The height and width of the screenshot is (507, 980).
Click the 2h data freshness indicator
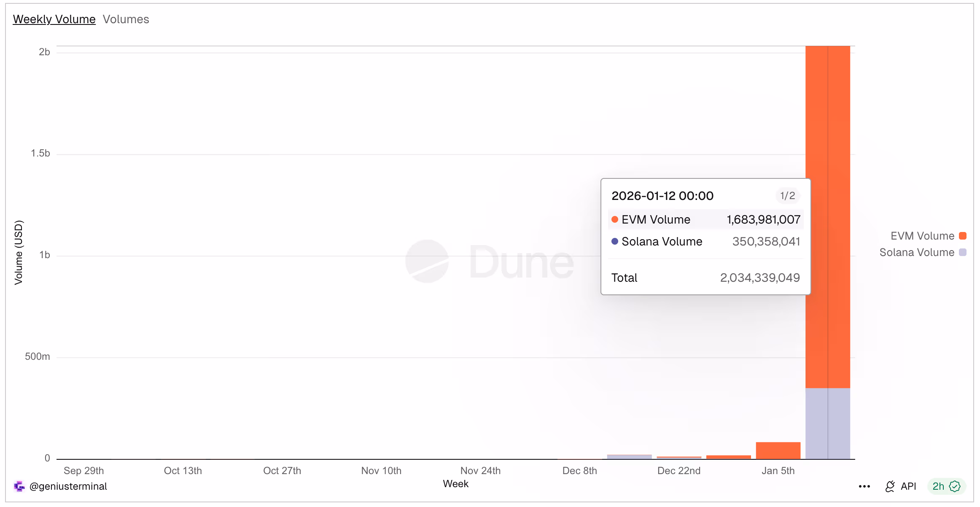(x=938, y=486)
